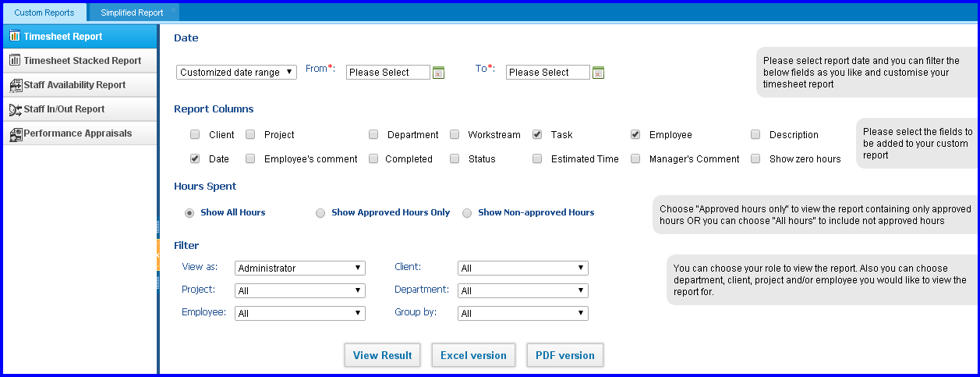The width and height of the screenshot is (980, 377).
Task: Export with the PDF version button
Action: click(565, 355)
